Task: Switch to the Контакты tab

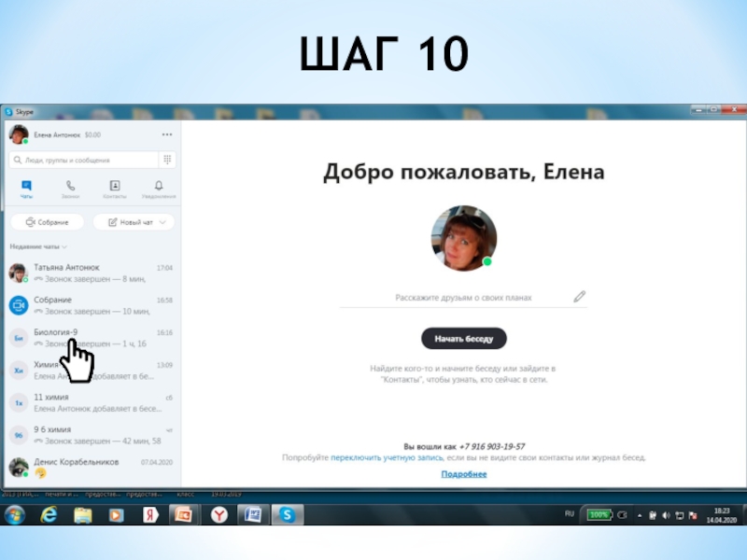Action: (115, 189)
